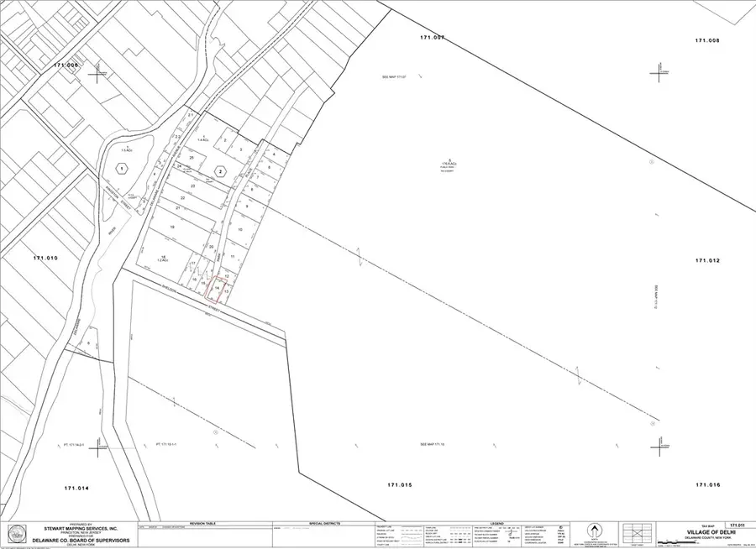
Task: Click the hexagon block marker numbered 1
Action: pyautogui.click(x=123, y=169)
